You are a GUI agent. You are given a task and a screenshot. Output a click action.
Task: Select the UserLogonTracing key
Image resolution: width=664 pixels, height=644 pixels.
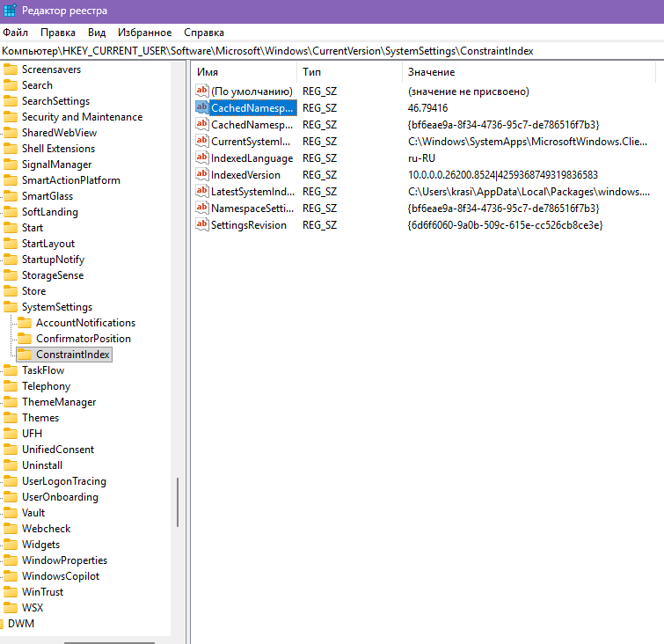64,481
